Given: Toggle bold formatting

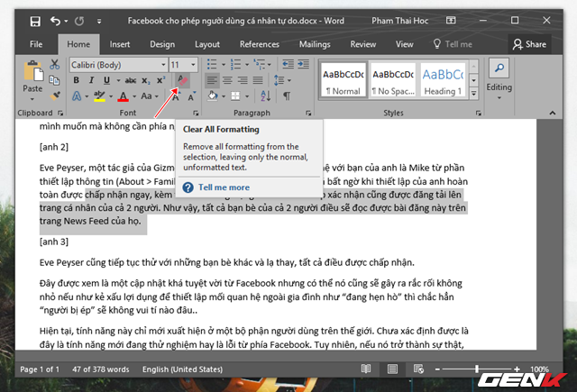Looking at the screenshot, I should pyautogui.click(x=76, y=80).
